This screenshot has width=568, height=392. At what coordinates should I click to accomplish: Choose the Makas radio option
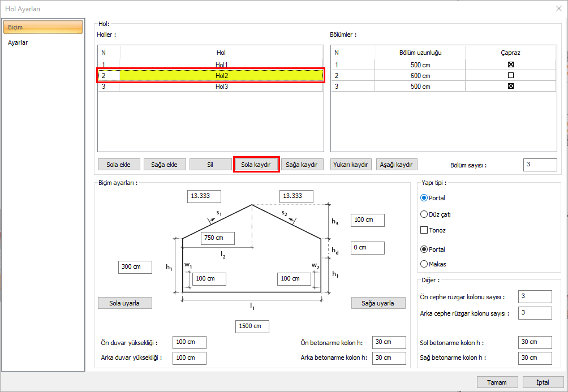click(424, 264)
